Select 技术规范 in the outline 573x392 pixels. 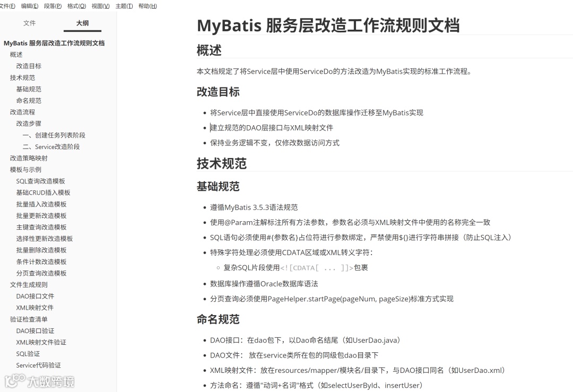pos(22,77)
